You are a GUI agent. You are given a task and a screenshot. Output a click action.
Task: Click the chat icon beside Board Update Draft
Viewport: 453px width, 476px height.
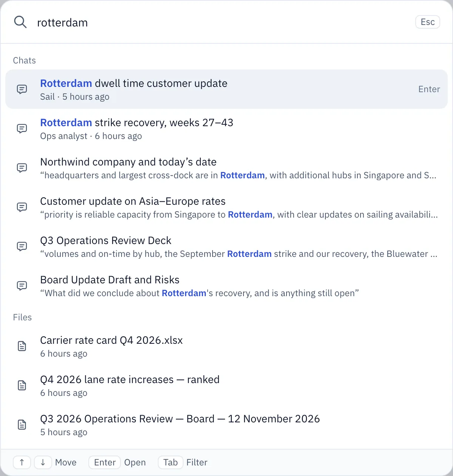(22, 286)
